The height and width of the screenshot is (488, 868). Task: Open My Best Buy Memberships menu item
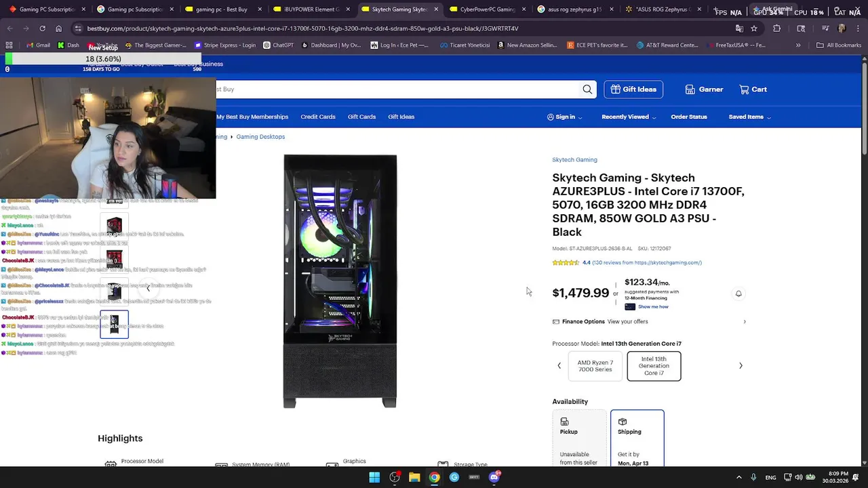click(252, 117)
